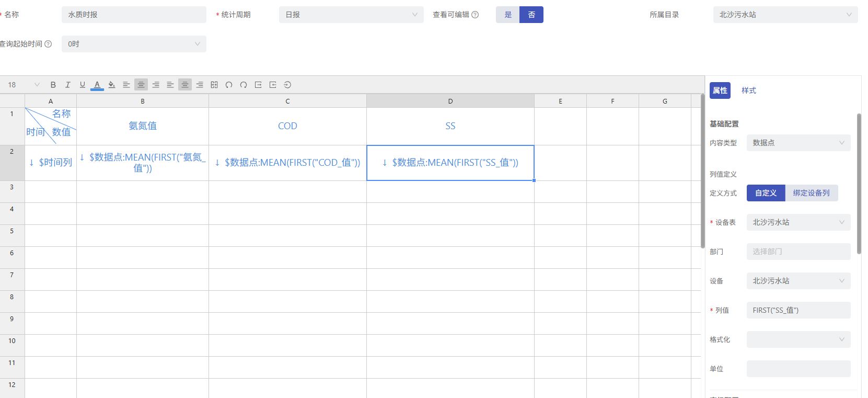
Task: Switch to the 属性 tab
Action: (720, 90)
